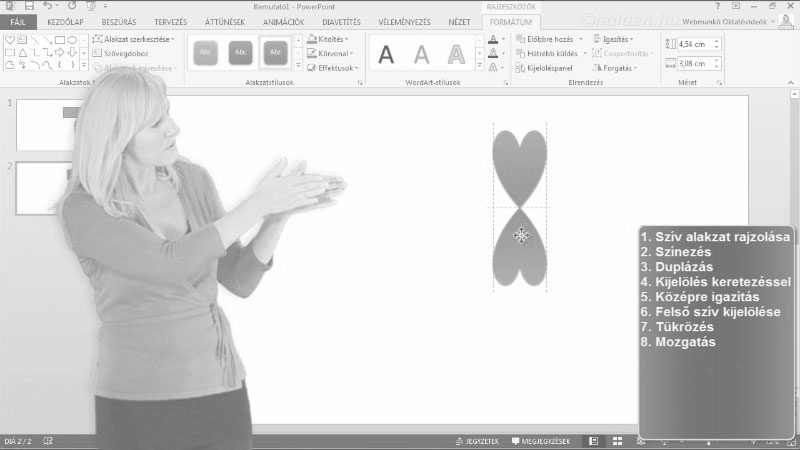
Task: Click the account avatar picture icon
Action: (x=786, y=21)
